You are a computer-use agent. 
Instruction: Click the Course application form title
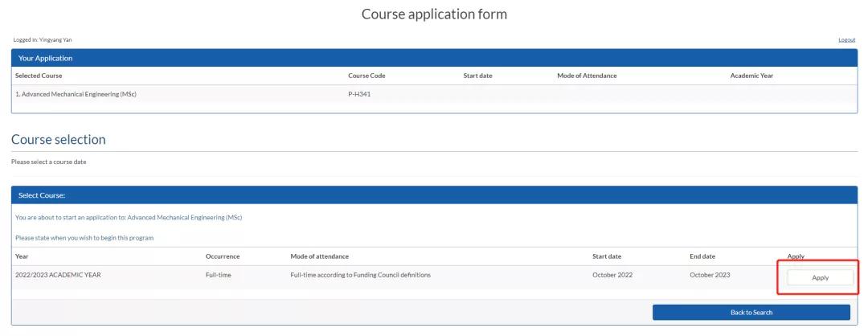(x=434, y=14)
